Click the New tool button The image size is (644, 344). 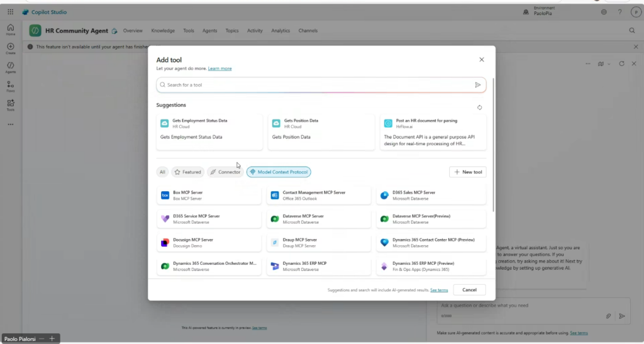tap(467, 172)
